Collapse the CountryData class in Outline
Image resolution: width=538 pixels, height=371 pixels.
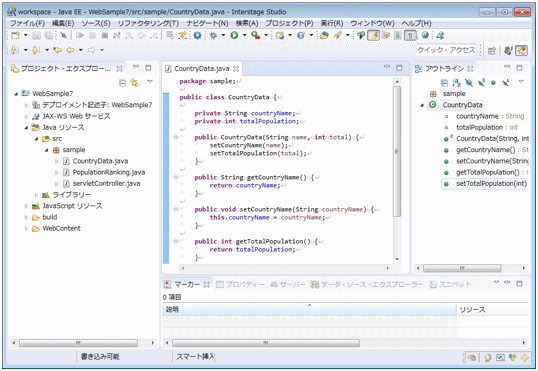click(x=422, y=105)
